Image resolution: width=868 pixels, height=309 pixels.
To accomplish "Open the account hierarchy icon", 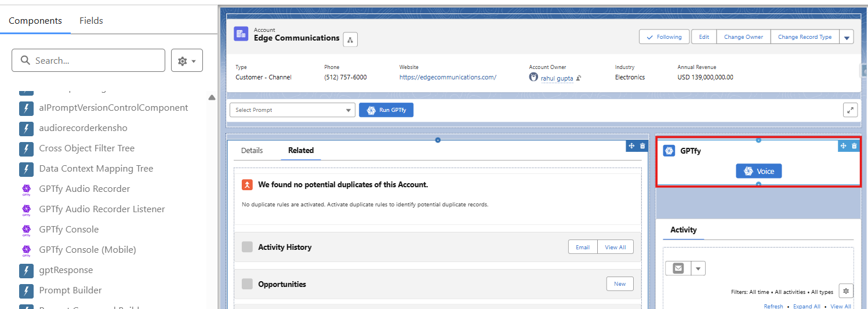I will (350, 39).
